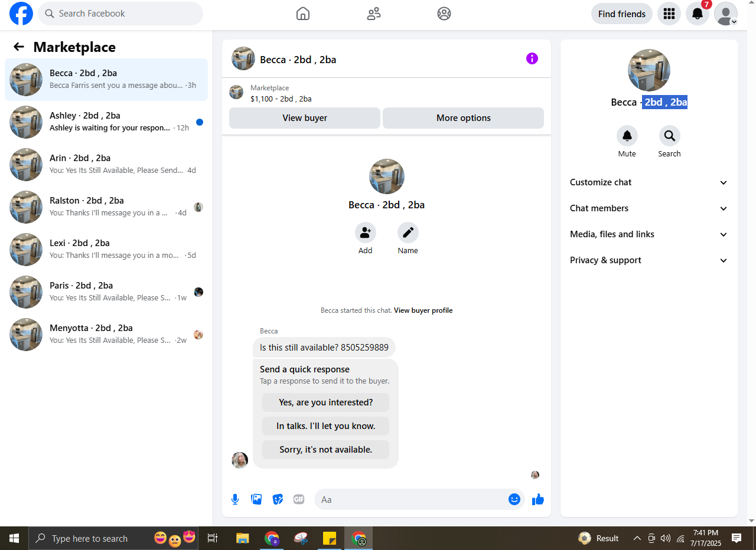Click the message Is this still available? 8505259889
The image size is (756, 550).
tap(324, 348)
